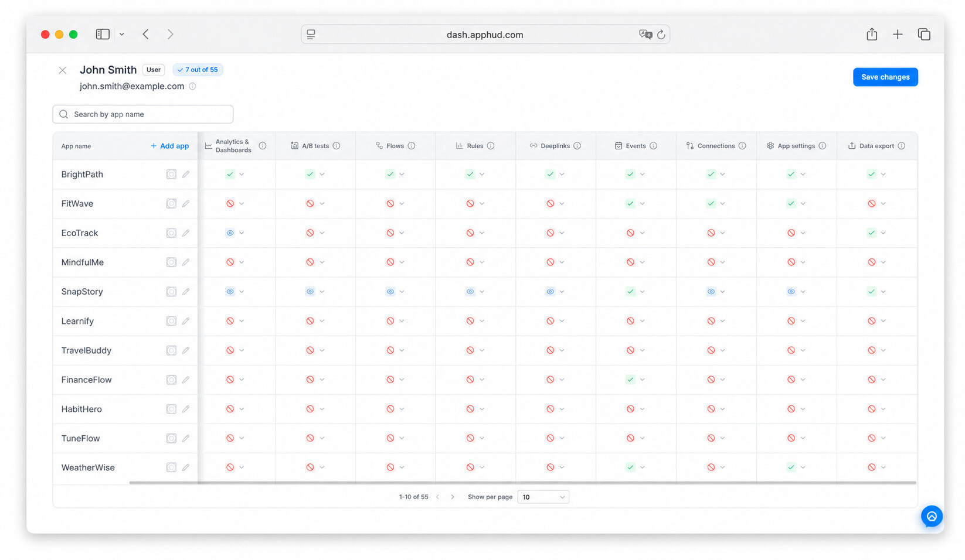Click the dash.apphud.com address bar
The image size is (965, 560).
[485, 35]
